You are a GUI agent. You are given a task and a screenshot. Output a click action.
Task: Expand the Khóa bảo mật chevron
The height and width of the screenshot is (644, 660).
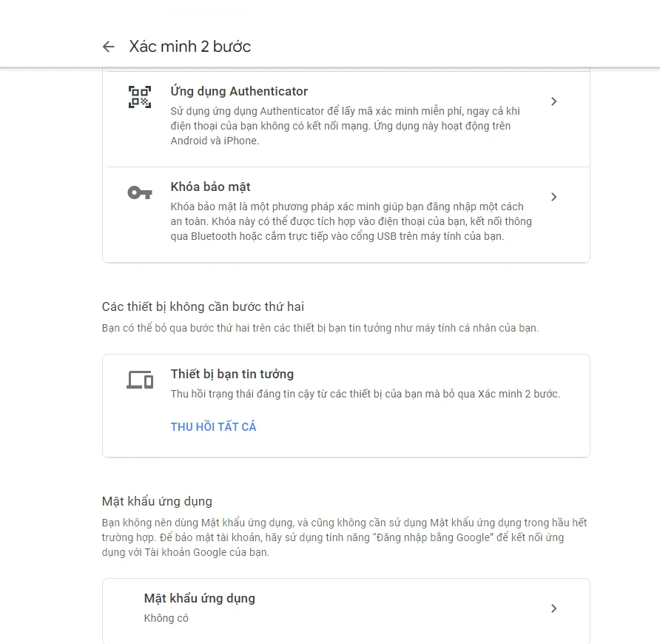point(554,197)
